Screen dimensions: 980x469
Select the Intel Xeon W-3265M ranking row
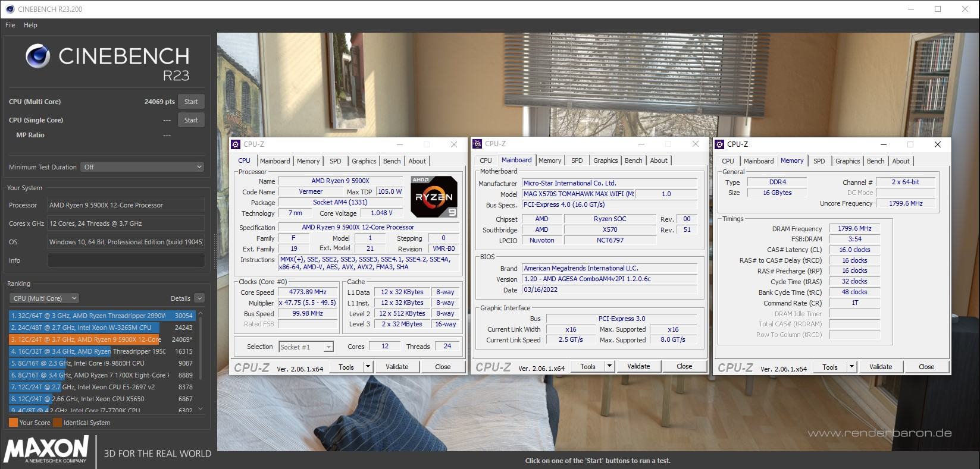point(102,328)
